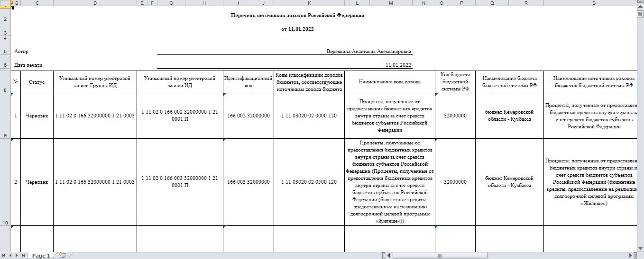Select column S header
Image resolution: width=644 pixels, height=259 pixels.
coord(594,3)
